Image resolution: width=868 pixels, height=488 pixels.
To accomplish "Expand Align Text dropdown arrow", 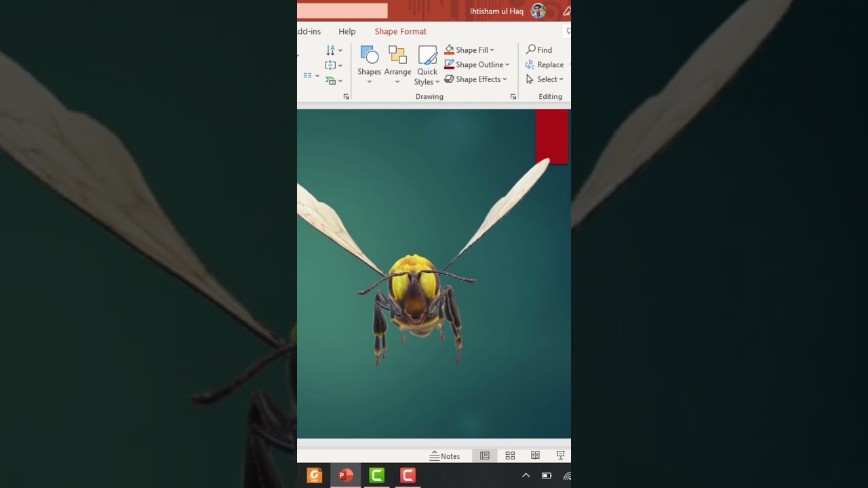I will (x=340, y=66).
